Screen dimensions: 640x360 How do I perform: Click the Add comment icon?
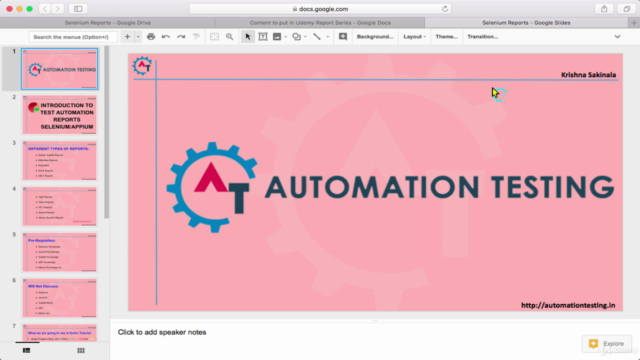click(x=343, y=37)
